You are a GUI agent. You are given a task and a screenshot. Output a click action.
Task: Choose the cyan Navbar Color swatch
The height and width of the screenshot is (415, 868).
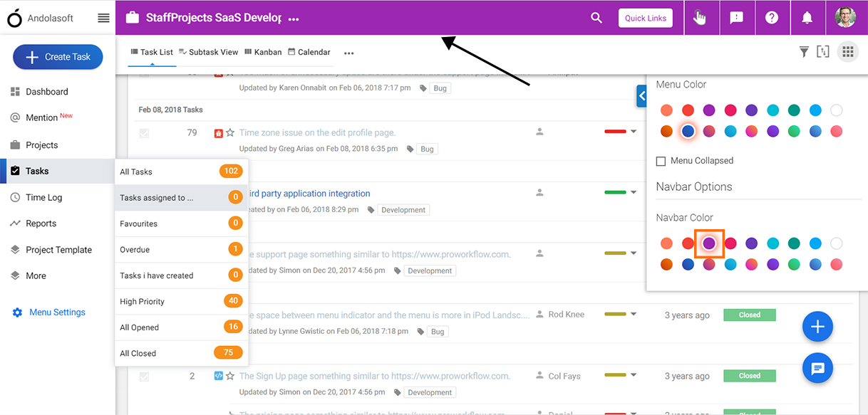[773, 243]
